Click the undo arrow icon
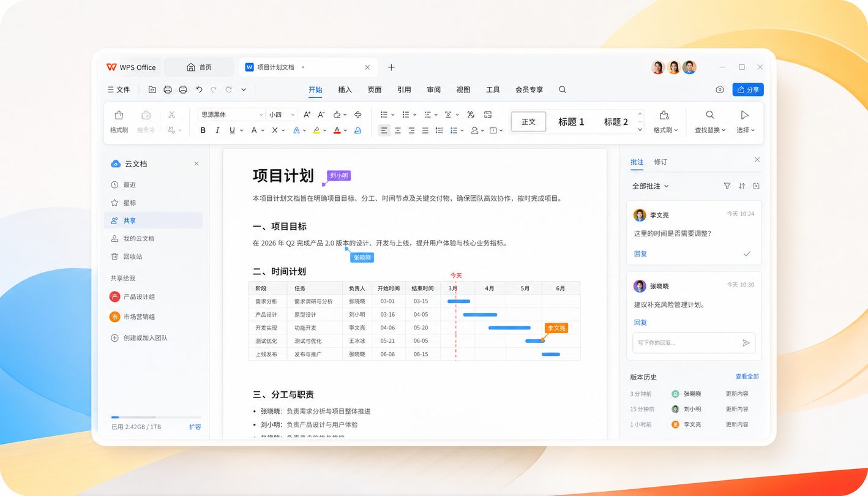868x496 pixels. pos(199,89)
